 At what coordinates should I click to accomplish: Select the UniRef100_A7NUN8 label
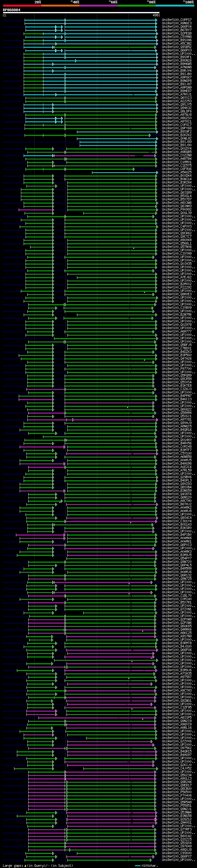pyautogui.click(x=177, y=67)
